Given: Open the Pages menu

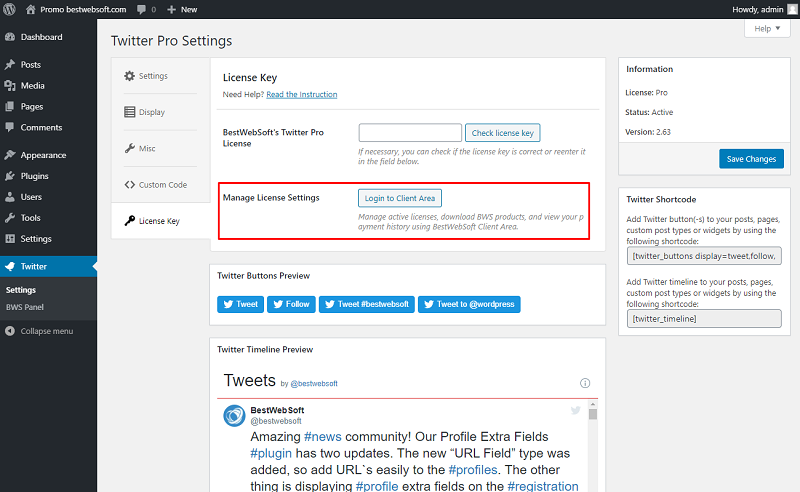Looking at the screenshot, I should (x=48, y=106).
